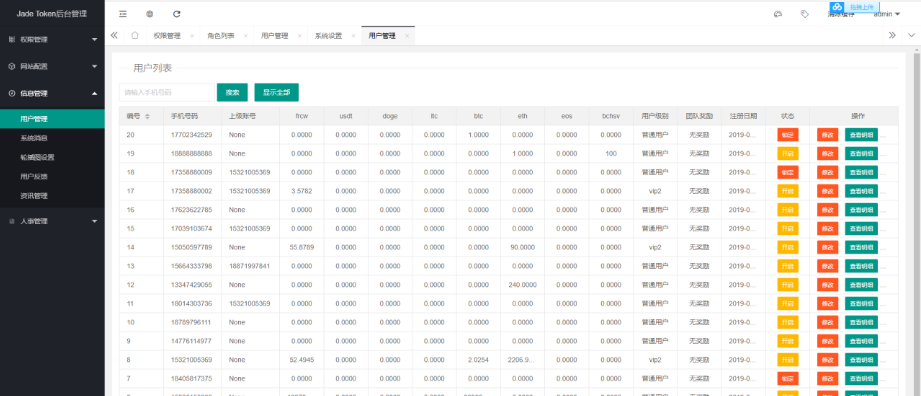Click the Jade Token后台管理 logo title
The height and width of the screenshot is (396, 921).
[52, 14]
